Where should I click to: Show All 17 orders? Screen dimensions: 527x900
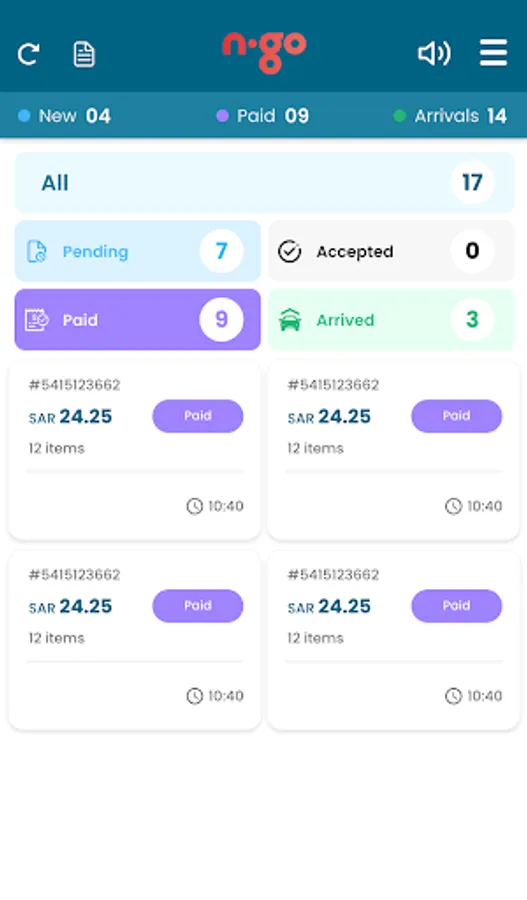[264, 183]
